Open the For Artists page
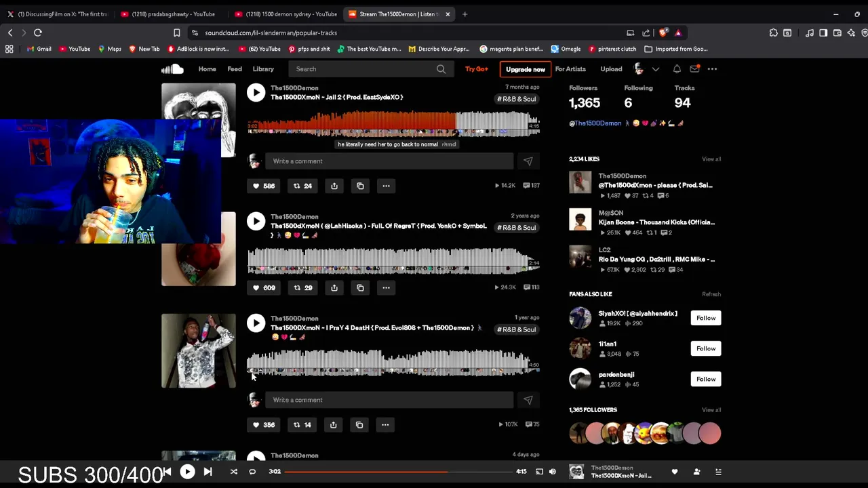 [570, 69]
